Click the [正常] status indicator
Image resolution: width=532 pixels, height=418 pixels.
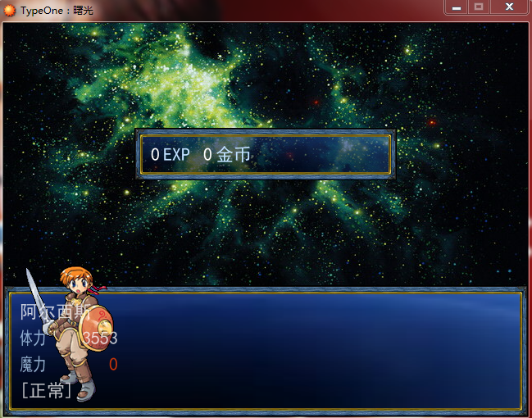point(47,390)
